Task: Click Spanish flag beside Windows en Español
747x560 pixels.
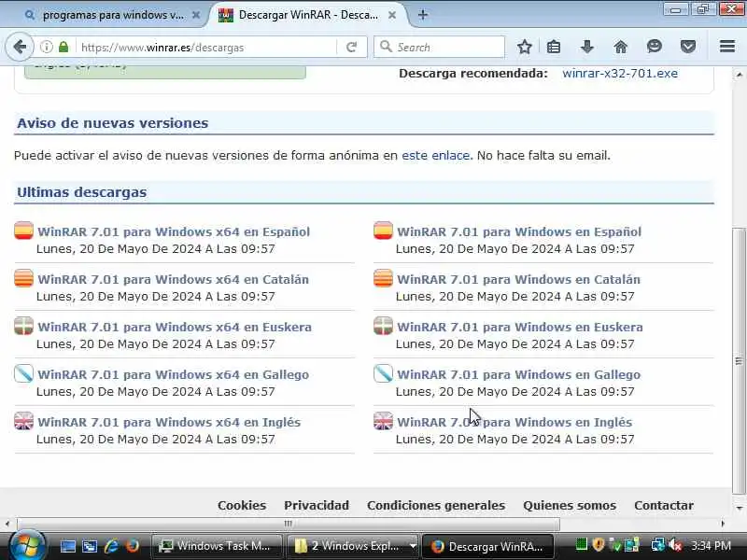Action: [383, 231]
